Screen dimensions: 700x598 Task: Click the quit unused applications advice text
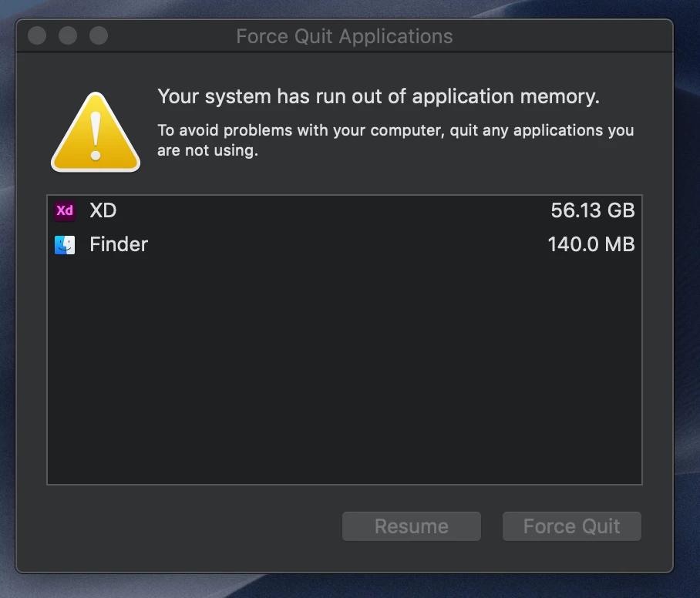(395, 140)
